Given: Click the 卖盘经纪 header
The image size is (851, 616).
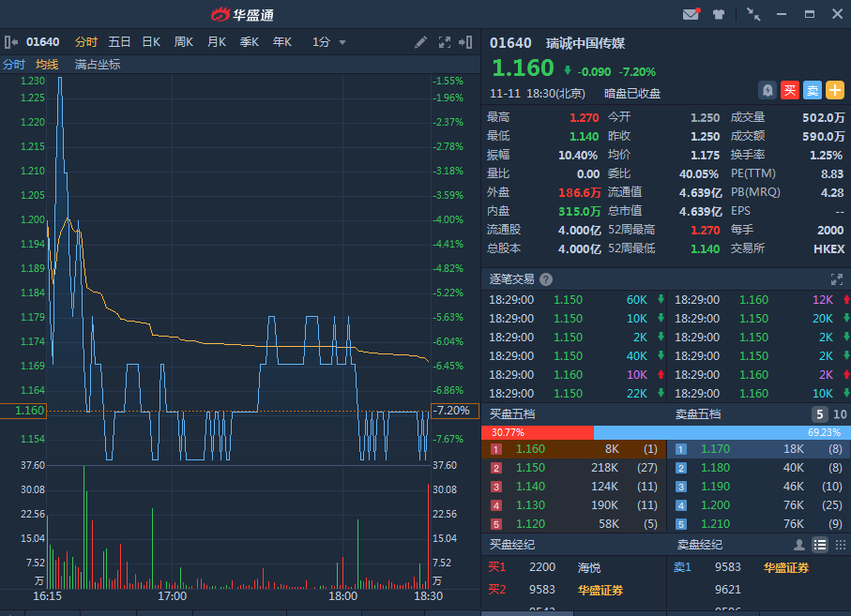Looking at the screenshot, I should 700,545.
